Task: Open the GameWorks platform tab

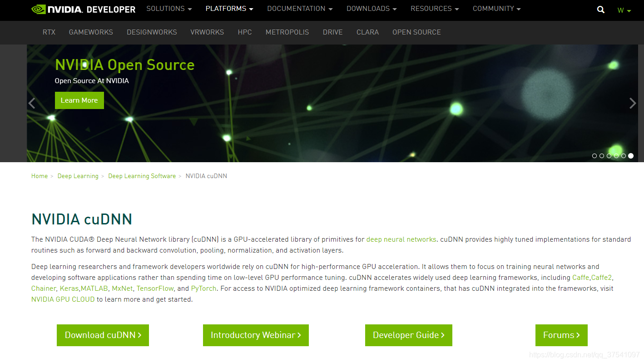Action: [x=91, y=32]
